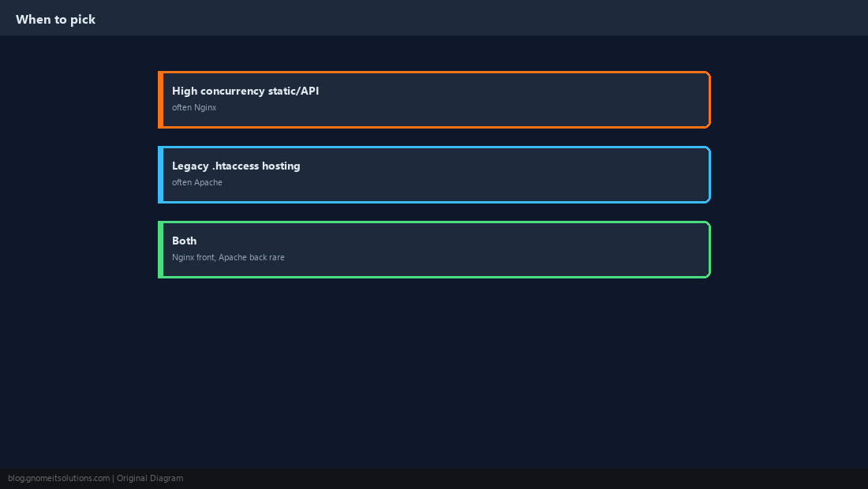Open the blog.gnomeitsolutions.com footer link

pos(58,479)
